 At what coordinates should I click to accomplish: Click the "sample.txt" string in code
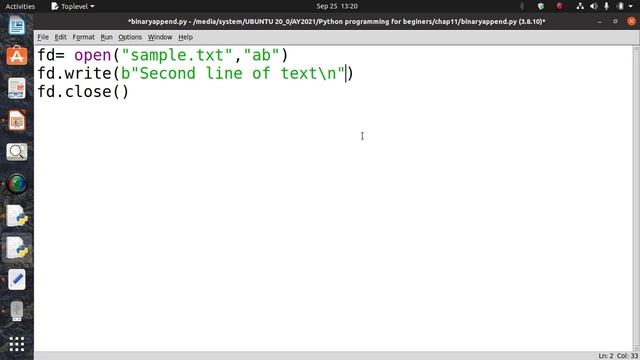pos(177,55)
